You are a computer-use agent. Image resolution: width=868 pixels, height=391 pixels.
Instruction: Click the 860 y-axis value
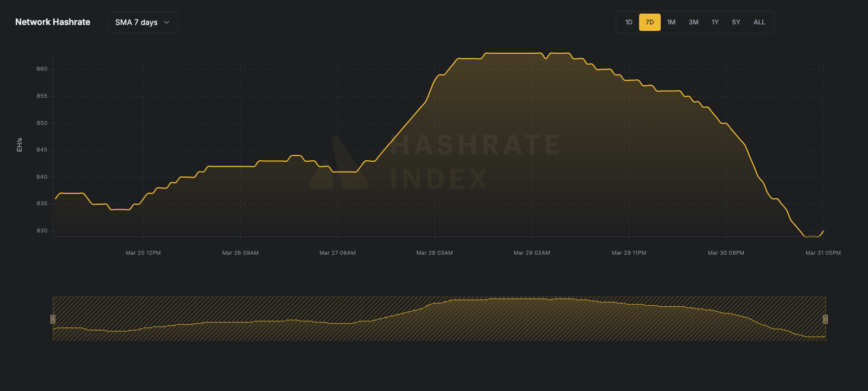point(42,69)
